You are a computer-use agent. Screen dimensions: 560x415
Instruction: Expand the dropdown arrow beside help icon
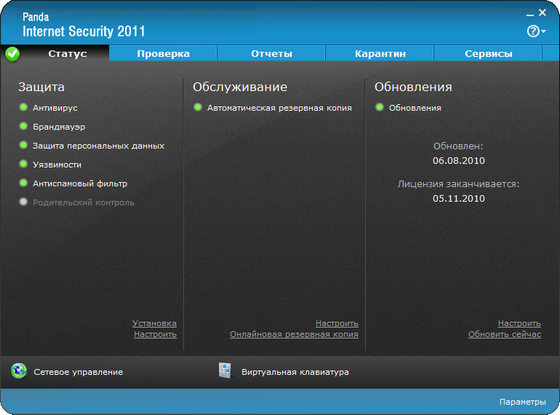click(543, 32)
